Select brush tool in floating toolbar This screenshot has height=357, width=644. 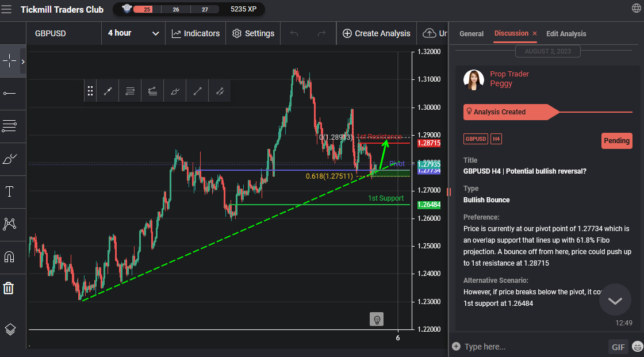175,91
